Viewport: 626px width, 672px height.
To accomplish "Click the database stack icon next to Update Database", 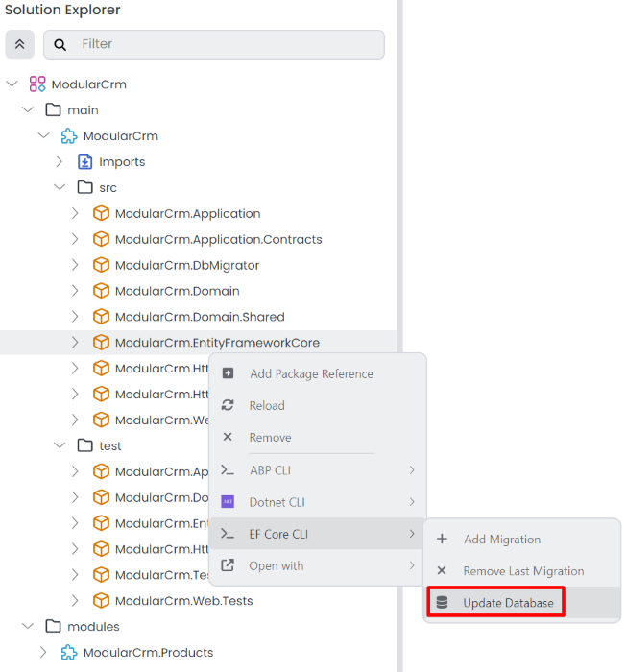I will (442, 603).
